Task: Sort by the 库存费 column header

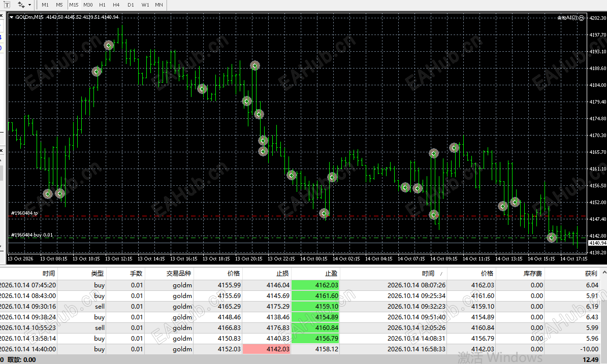Action: tap(520, 274)
